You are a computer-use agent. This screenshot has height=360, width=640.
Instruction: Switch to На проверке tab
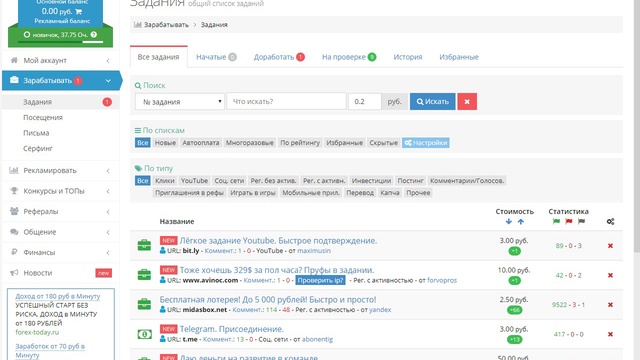pos(349,57)
